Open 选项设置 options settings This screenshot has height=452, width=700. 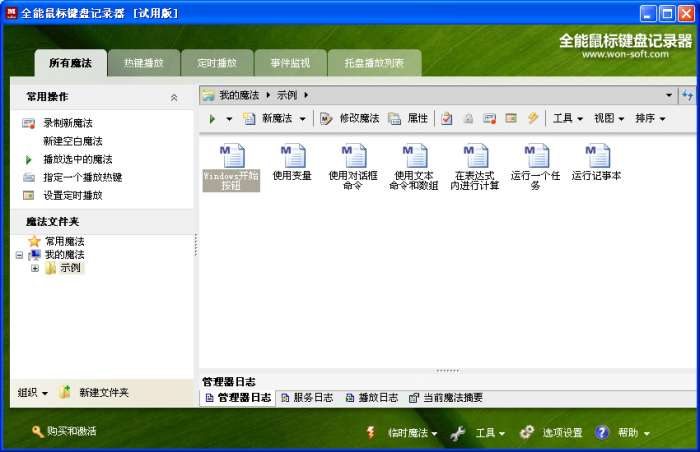(x=552, y=432)
